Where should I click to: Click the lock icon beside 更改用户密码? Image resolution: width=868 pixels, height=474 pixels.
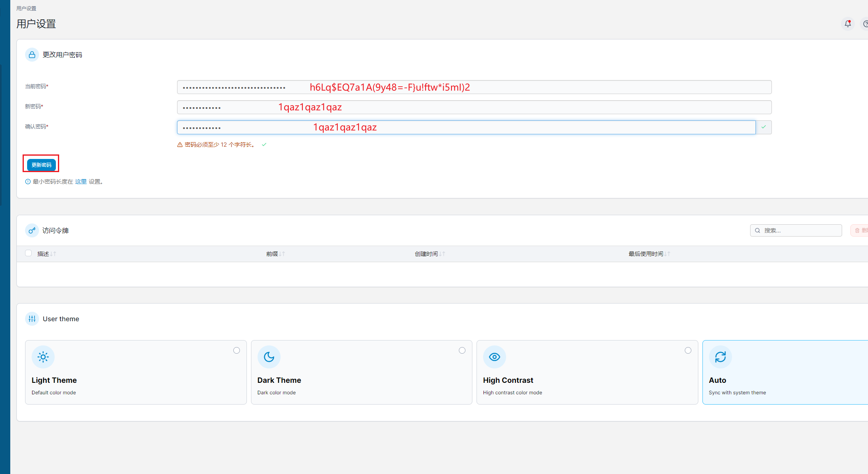[32, 55]
